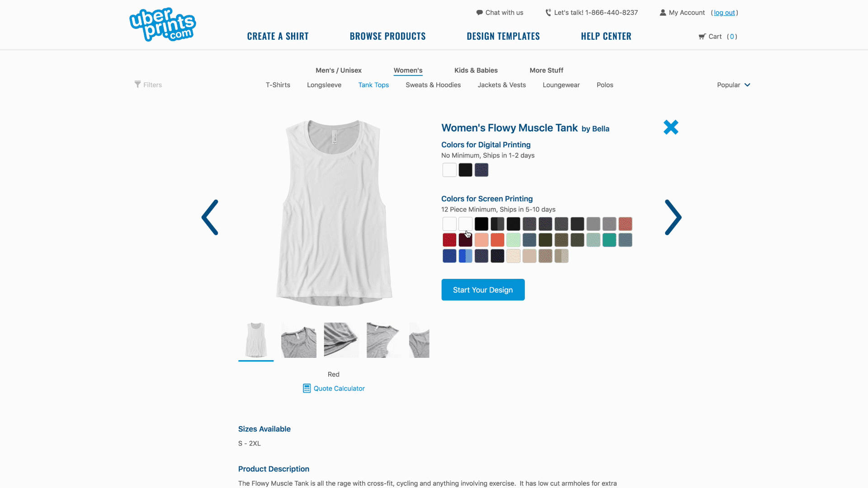Click the Filters funnel icon
The height and width of the screenshot is (488, 868).
pos(137,84)
